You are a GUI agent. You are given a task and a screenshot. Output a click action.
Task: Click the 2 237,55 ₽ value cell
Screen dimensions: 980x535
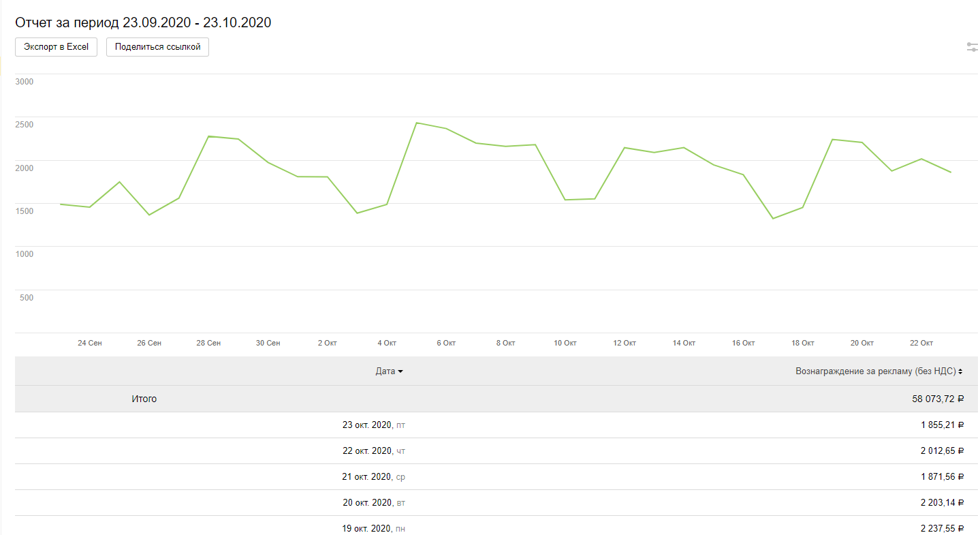point(942,528)
